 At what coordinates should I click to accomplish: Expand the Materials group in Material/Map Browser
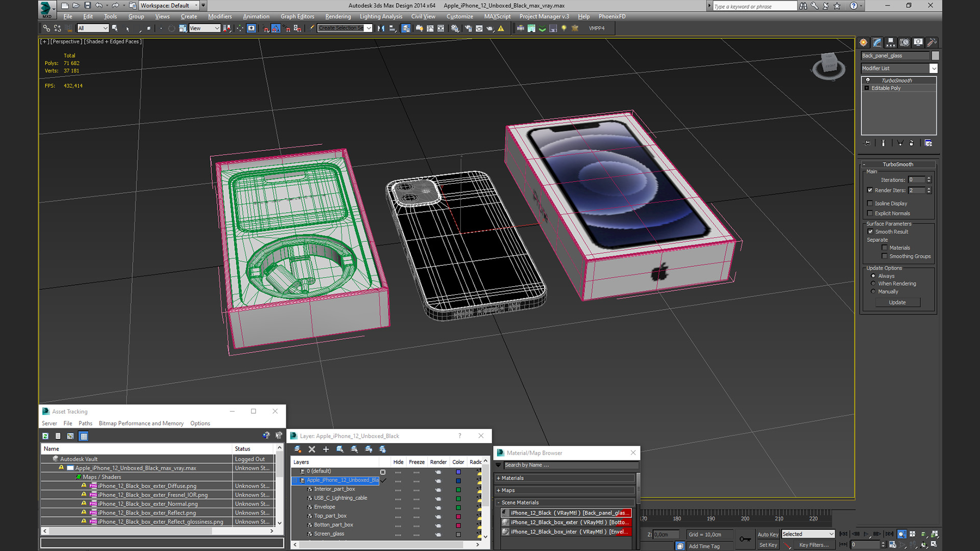coord(565,478)
